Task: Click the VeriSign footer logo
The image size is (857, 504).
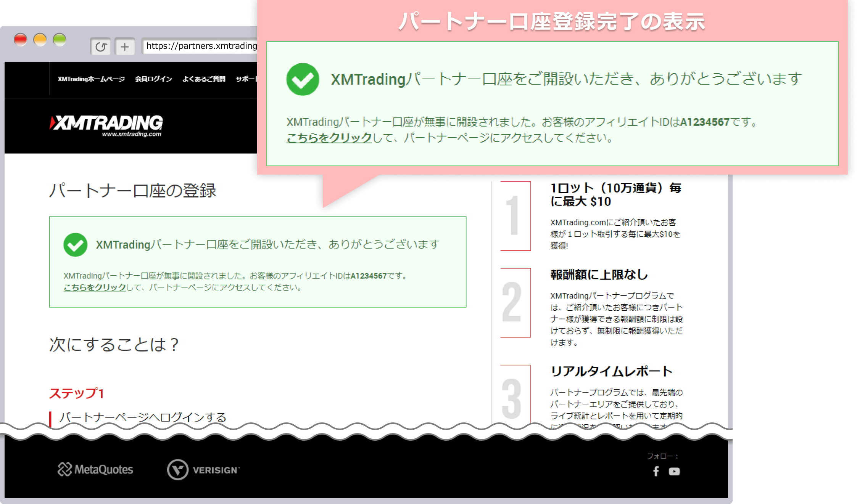Action: (203, 470)
